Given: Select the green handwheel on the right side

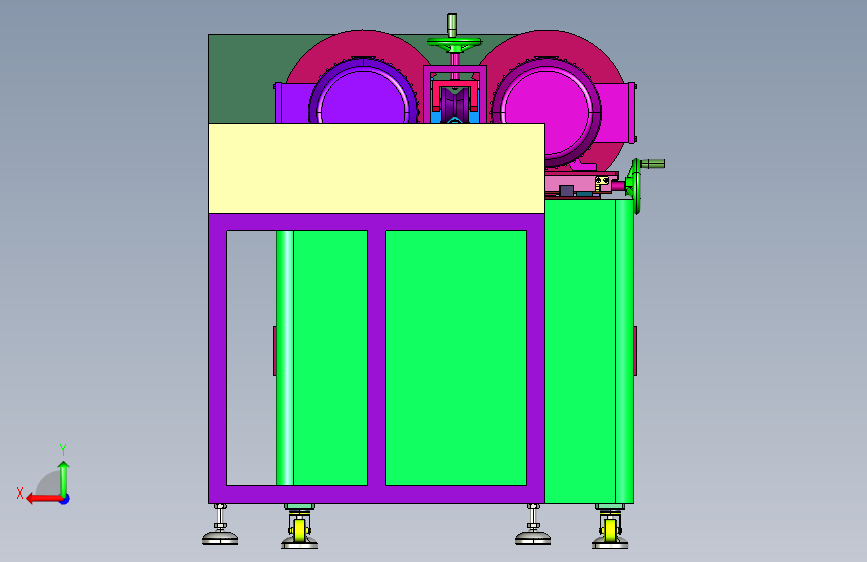Looking at the screenshot, I should pyautogui.click(x=635, y=186).
